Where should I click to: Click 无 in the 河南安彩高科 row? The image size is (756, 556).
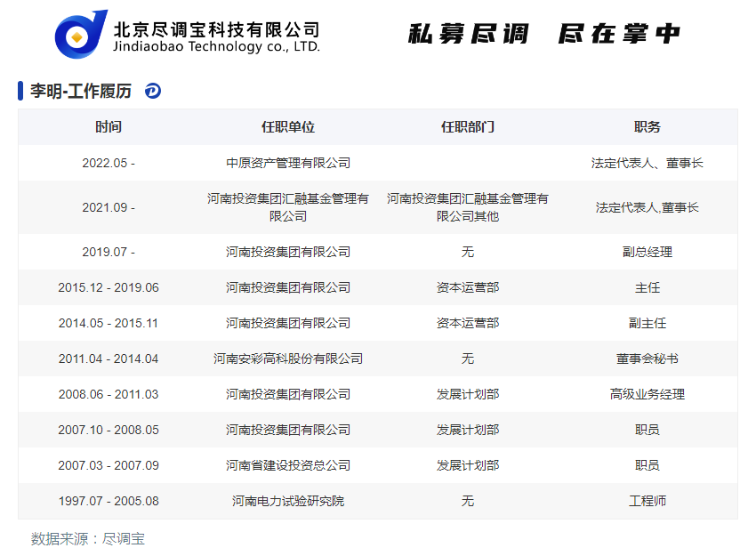(x=468, y=359)
